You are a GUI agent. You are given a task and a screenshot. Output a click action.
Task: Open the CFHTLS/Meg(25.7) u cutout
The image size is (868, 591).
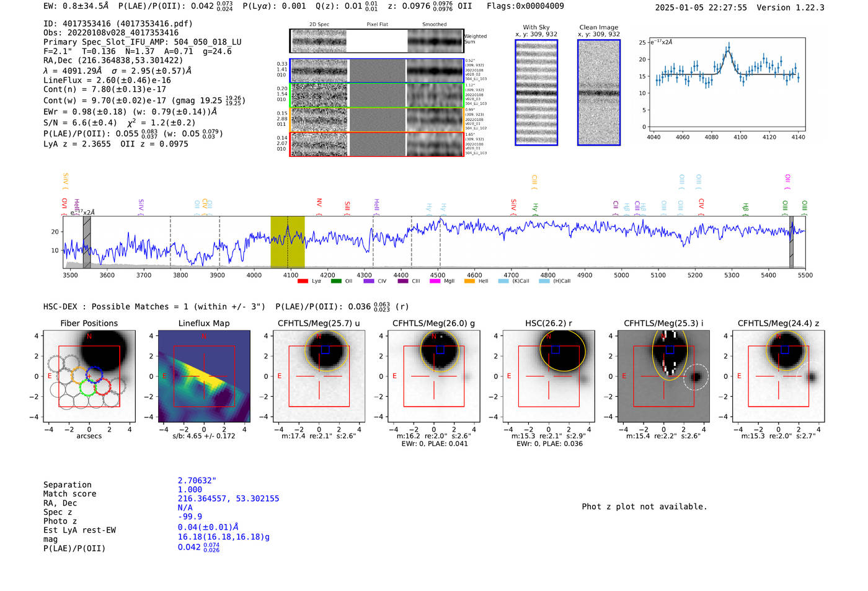click(319, 376)
